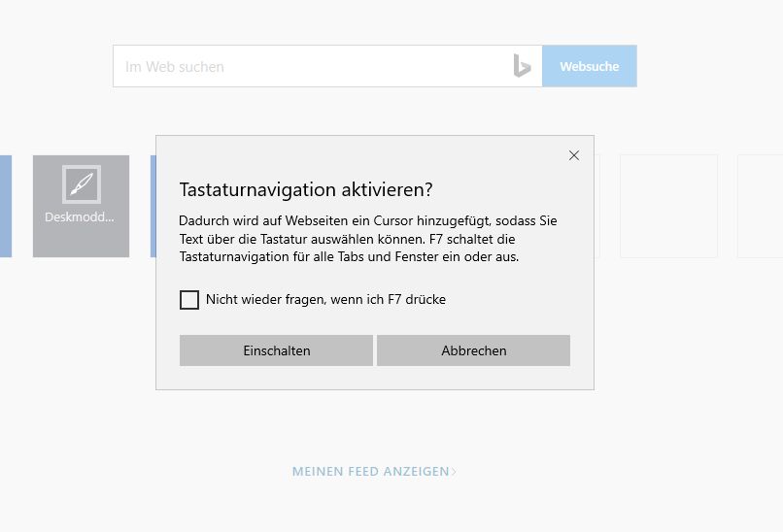Click the Einschalten button
The width and height of the screenshot is (783, 532).
click(276, 350)
